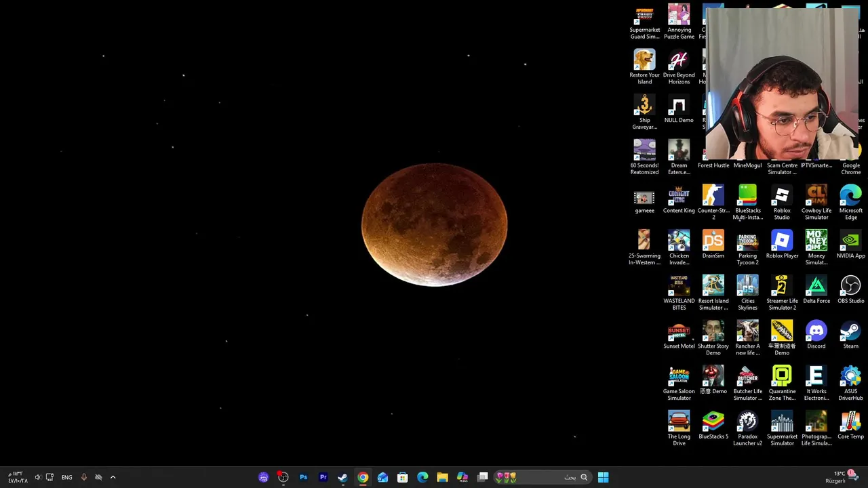Image resolution: width=868 pixels, height=488 pixels.
Task: Open Supermarket Guard Simulator desktop shortcut
Action: (x=644, y=22)
